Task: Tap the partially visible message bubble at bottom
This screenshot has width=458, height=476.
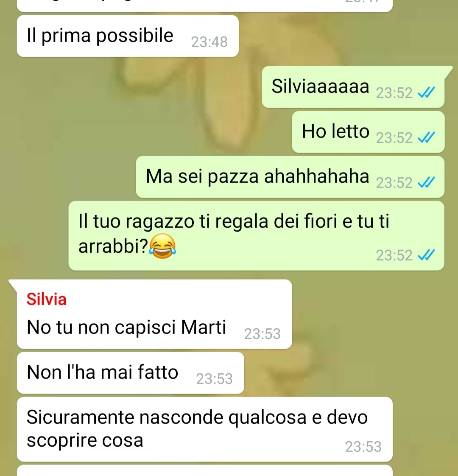Action: (x=204, y=471)
